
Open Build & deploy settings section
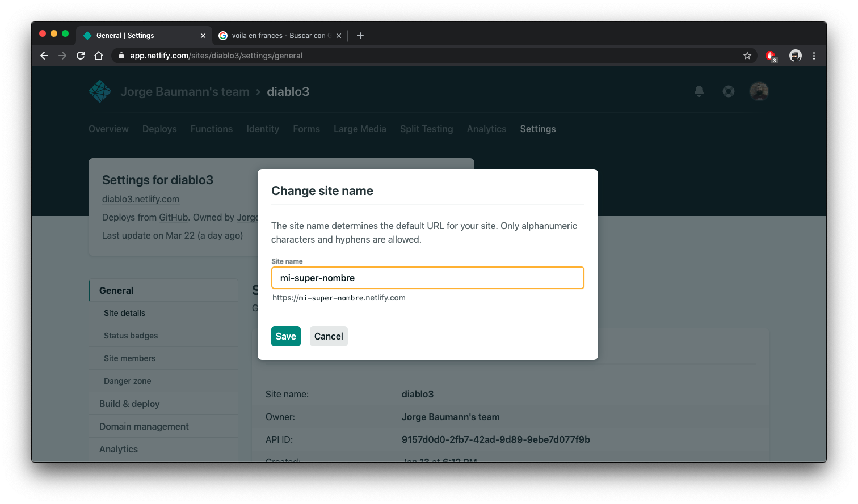[163, 404]
